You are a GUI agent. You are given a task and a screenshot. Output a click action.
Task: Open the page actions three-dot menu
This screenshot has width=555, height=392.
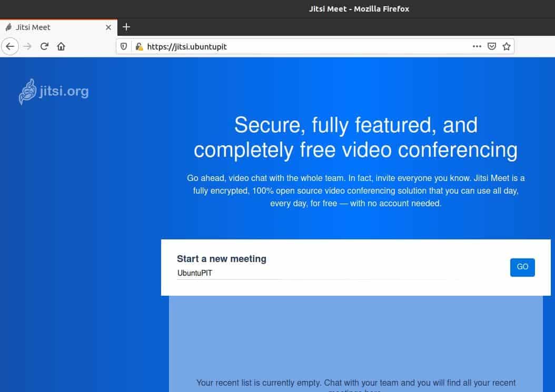477,46
